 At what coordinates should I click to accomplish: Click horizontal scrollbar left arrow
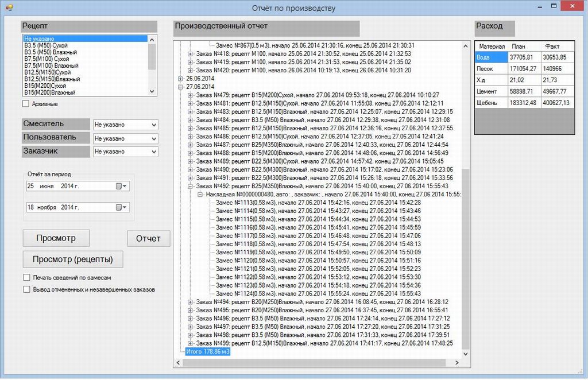178,362
